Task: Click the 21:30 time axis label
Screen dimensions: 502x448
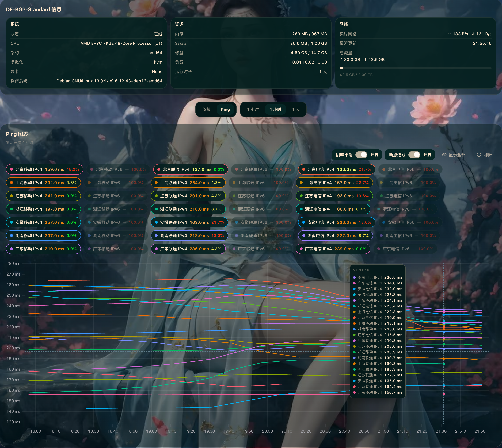Action: tap(441, 431)
